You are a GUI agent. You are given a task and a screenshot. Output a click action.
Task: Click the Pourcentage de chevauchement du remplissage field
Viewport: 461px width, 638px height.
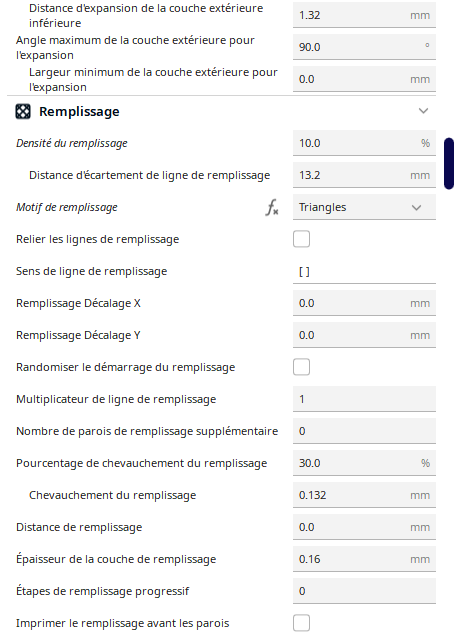364,463
